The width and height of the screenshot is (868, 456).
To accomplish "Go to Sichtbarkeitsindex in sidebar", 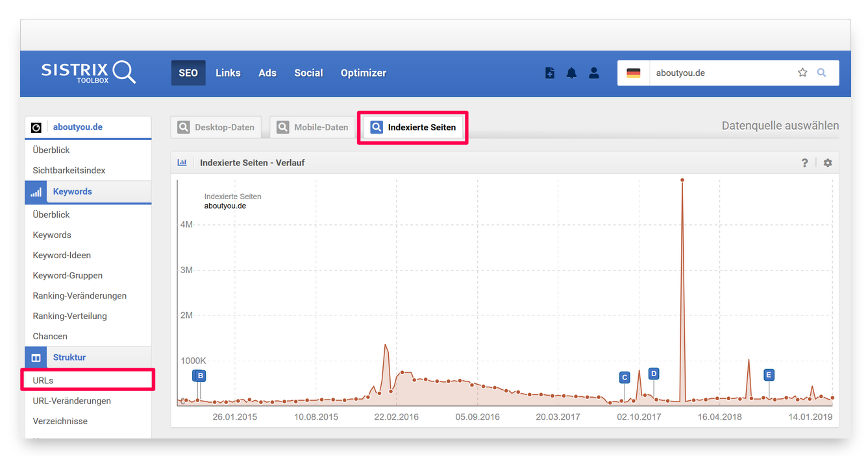I will [69, 170].
